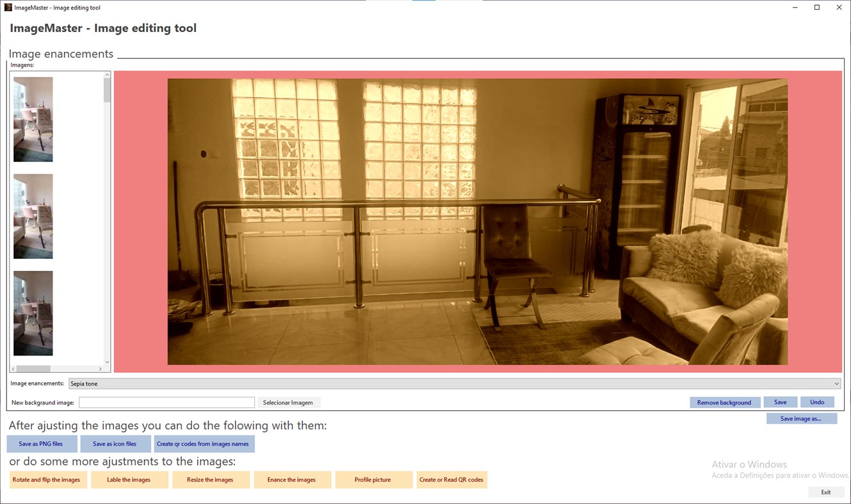Open Lable the images

coord(129,480)
